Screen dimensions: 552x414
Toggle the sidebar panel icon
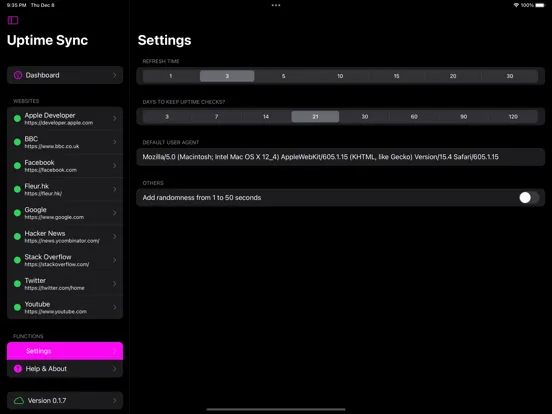[x=13, y=20]
